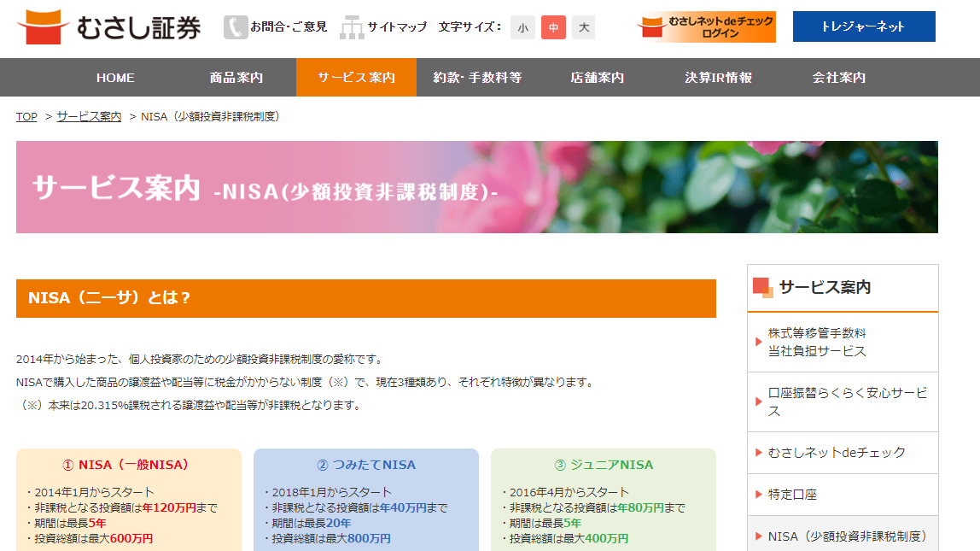
Task: Click the sidebar サービス案内 square icon
Action: [763, 288]
